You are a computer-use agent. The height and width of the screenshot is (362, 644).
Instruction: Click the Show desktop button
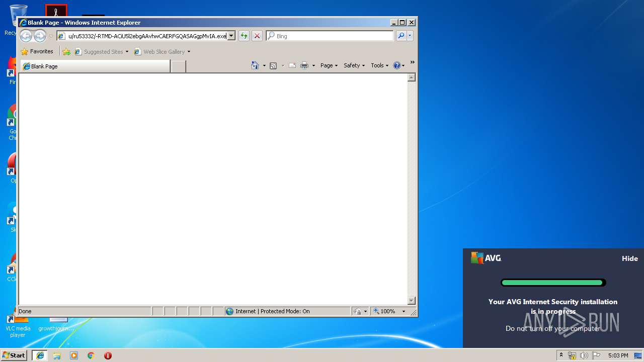pos(638,355)
